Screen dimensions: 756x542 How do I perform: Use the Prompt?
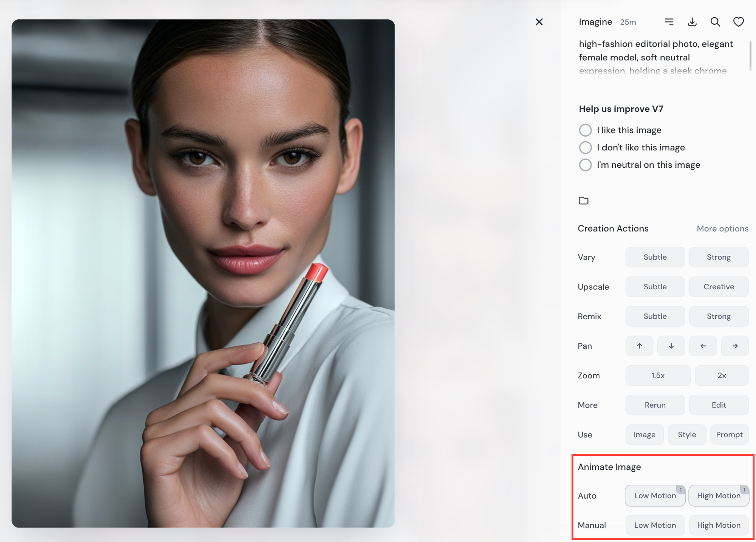pyautogui.click(x=729, y=435)
